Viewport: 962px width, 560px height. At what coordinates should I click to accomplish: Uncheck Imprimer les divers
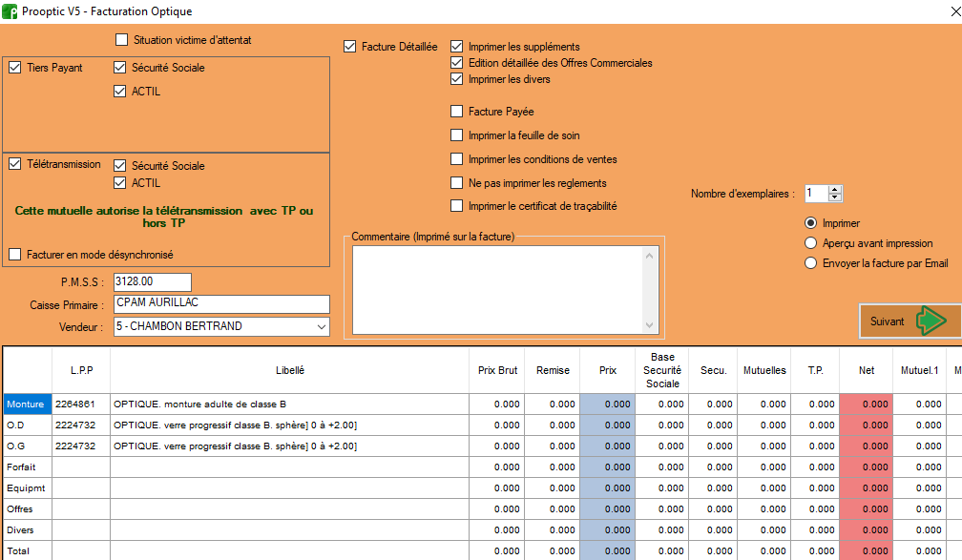pos(456,79)
